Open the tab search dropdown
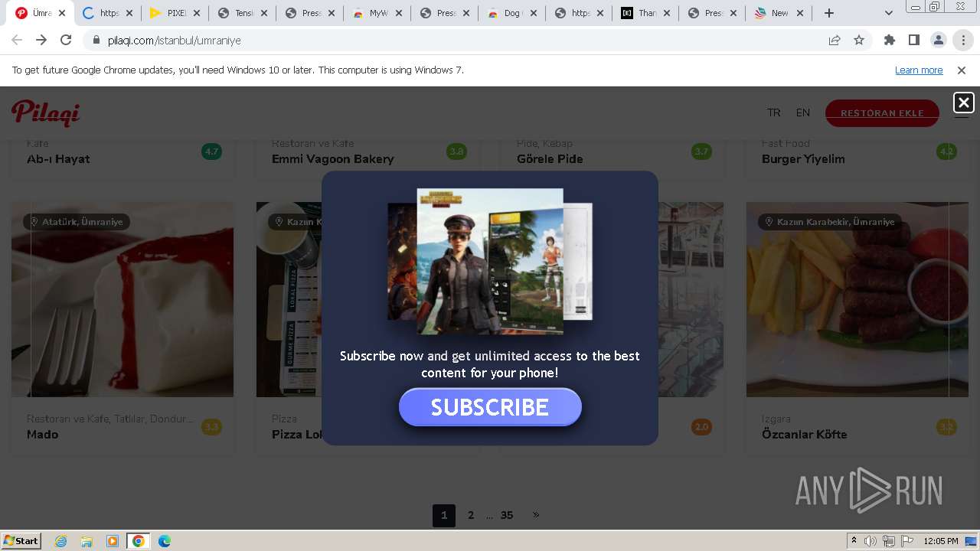 pyautogui.click(x=888, y=13)
